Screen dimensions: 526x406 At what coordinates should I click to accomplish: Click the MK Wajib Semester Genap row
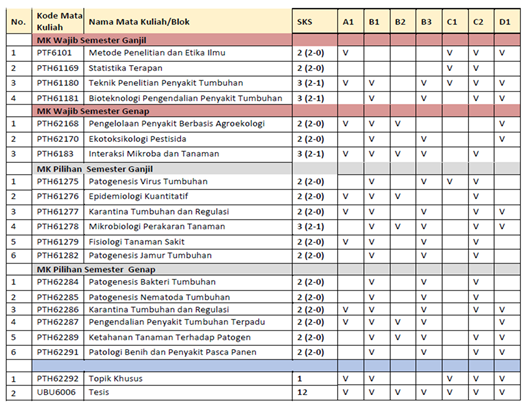point(263,111)
